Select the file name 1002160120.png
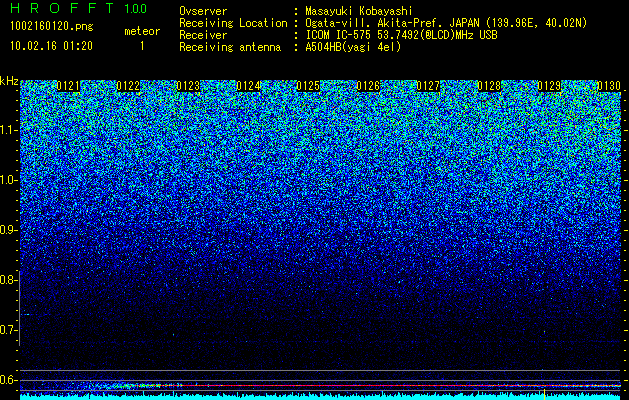This screenshot has width=629, height=400. (52, 26)
